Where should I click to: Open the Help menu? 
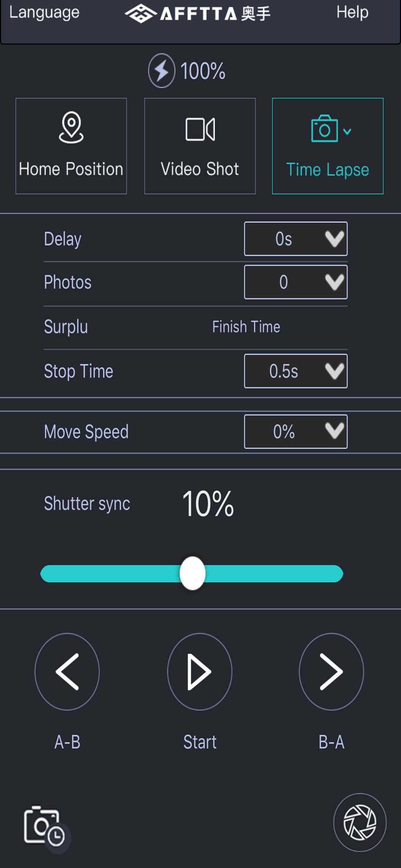[x=352, y=12]
